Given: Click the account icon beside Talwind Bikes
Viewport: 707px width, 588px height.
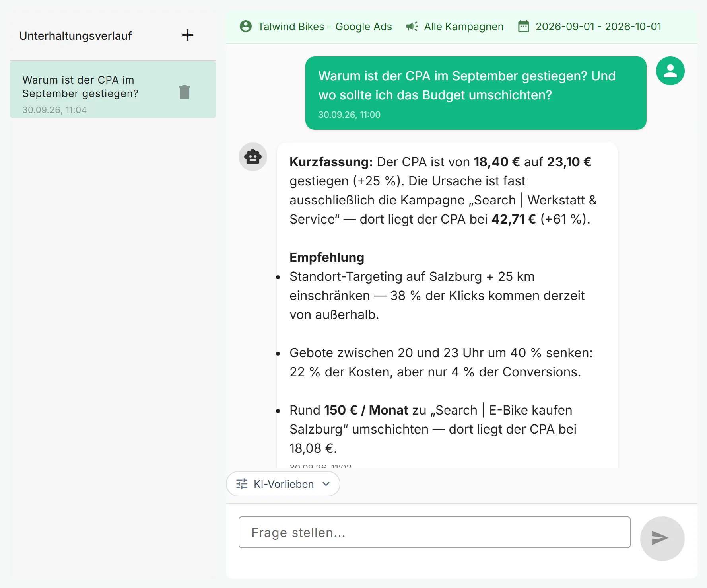Looking at the screenshot, I should point(246,27).
